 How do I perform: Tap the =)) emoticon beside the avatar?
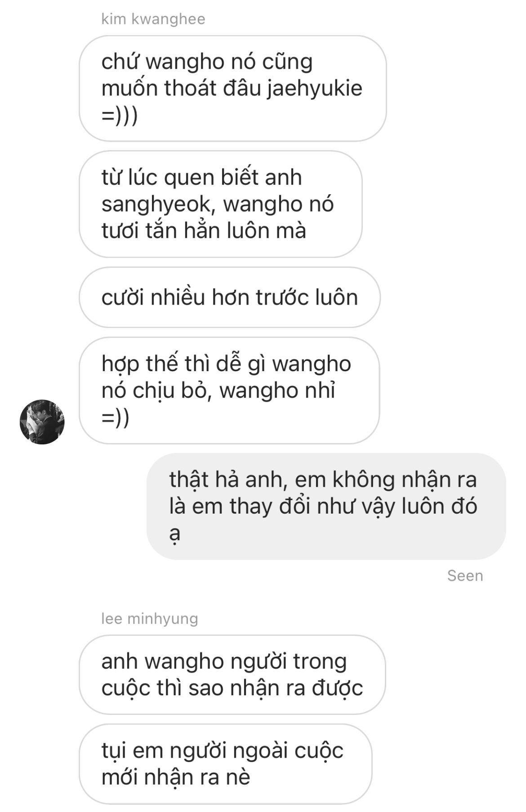point(116,417)
